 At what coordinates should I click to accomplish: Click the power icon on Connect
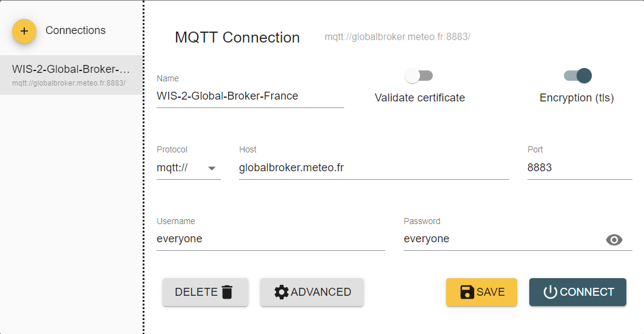click(550, 292)
